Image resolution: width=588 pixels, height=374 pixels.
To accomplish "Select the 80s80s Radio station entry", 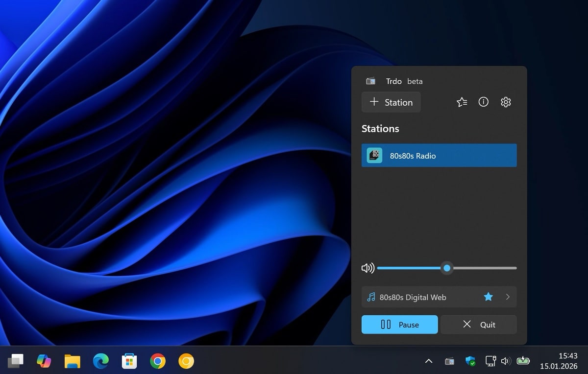I will 439,155.
